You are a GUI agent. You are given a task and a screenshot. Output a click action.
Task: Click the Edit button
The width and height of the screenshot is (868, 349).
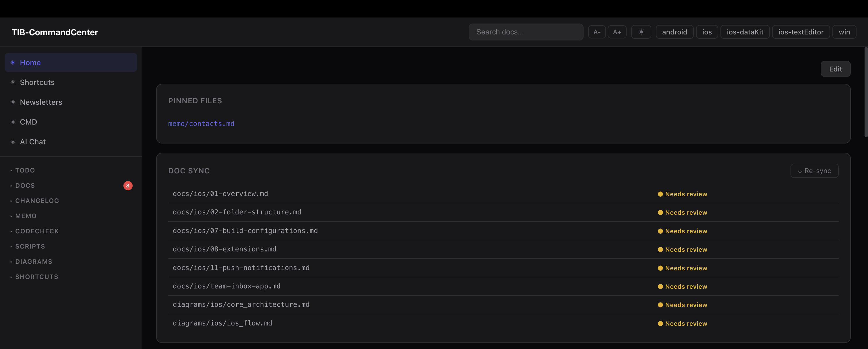[x=835, y=69]
